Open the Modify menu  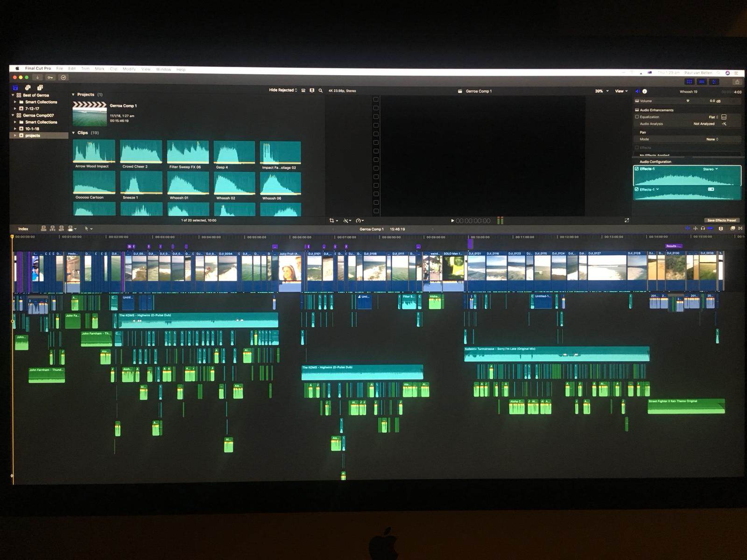[x=129, y=69]
